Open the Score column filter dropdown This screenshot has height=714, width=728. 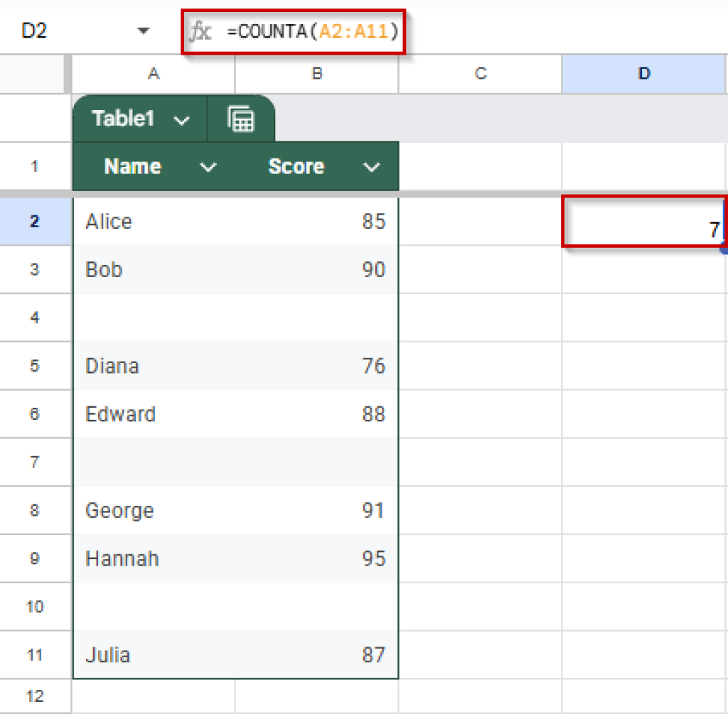371,167
